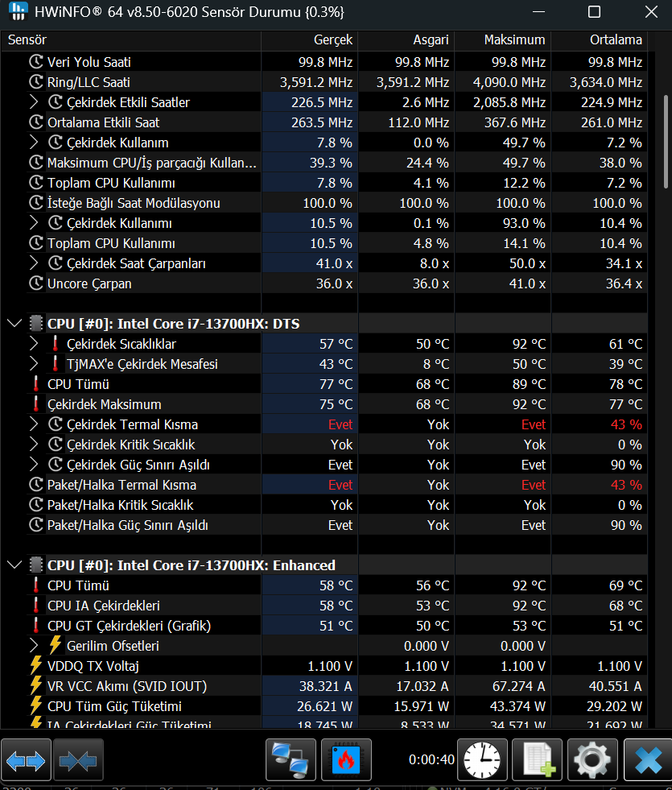Click the Ortalama column header
This screenshot has height=790, width=672.
point(600,40)
